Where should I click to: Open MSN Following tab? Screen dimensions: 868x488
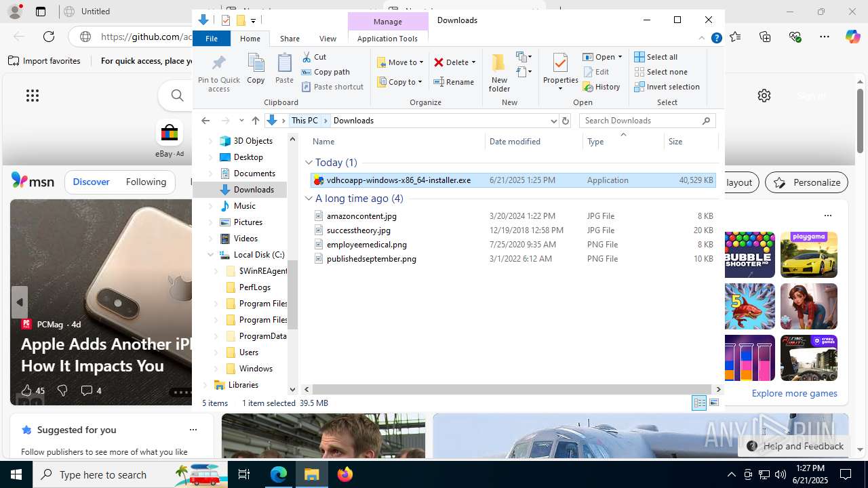coord(146,182)
